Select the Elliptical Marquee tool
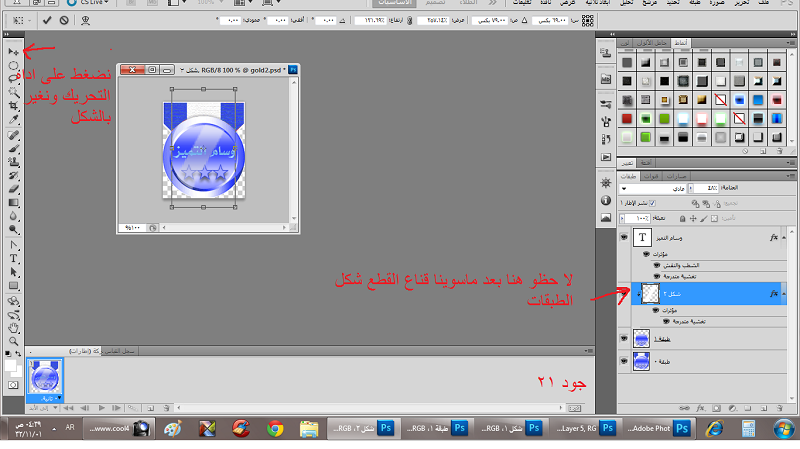 pyautogui.click(x=13, y=65)
